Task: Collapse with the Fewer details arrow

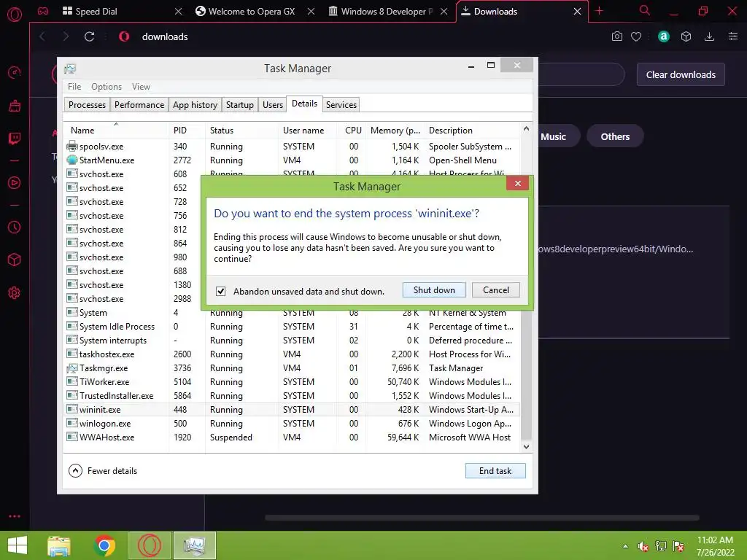Action: click(75, 471)
